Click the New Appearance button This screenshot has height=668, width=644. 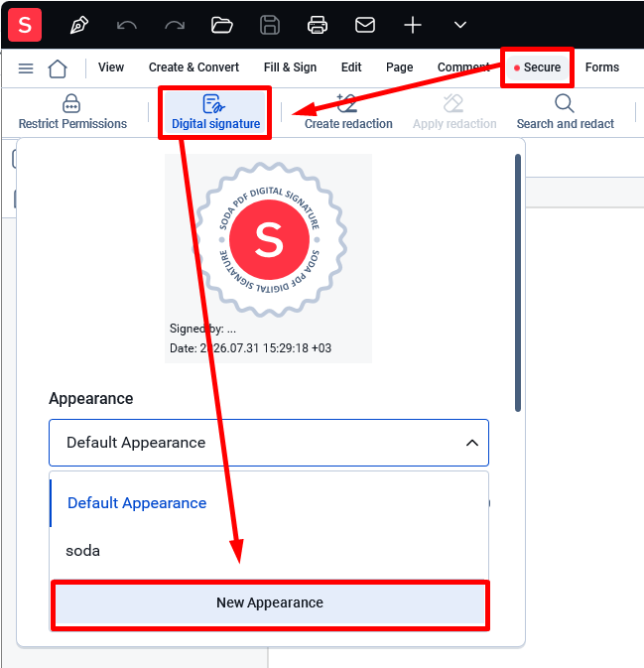270,602
